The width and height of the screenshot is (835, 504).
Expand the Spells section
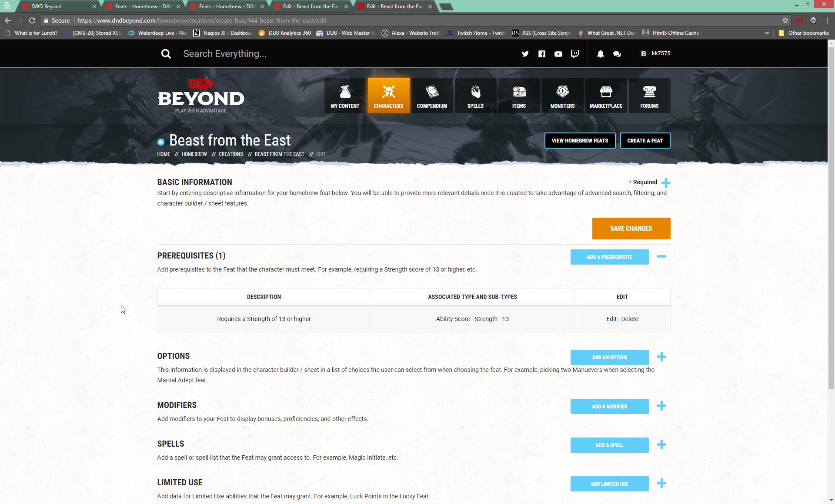661,444
